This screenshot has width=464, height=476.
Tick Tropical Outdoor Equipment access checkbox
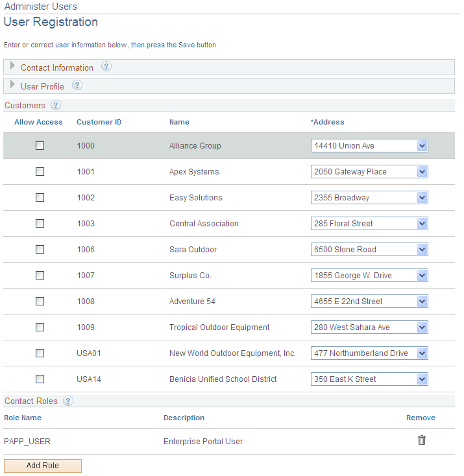click(40, 327)
